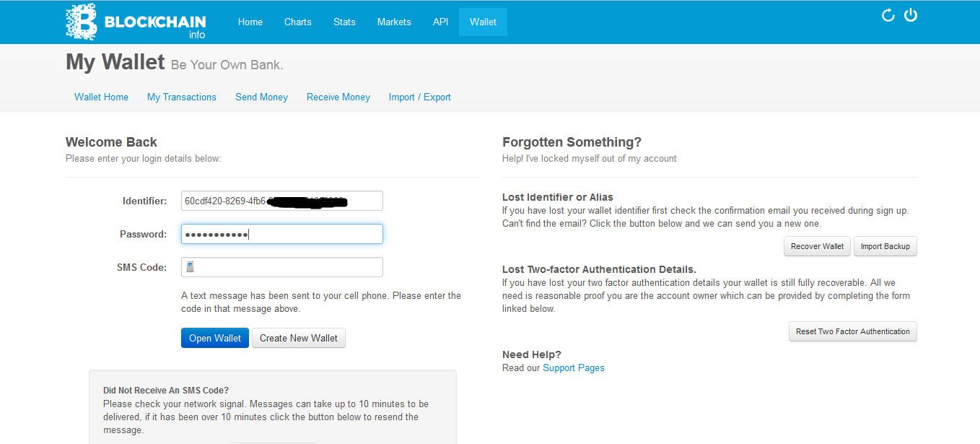Click Reset Two Factor Authentication button
This screenshot has width=980, height=444.
click(x=853, y=331)
